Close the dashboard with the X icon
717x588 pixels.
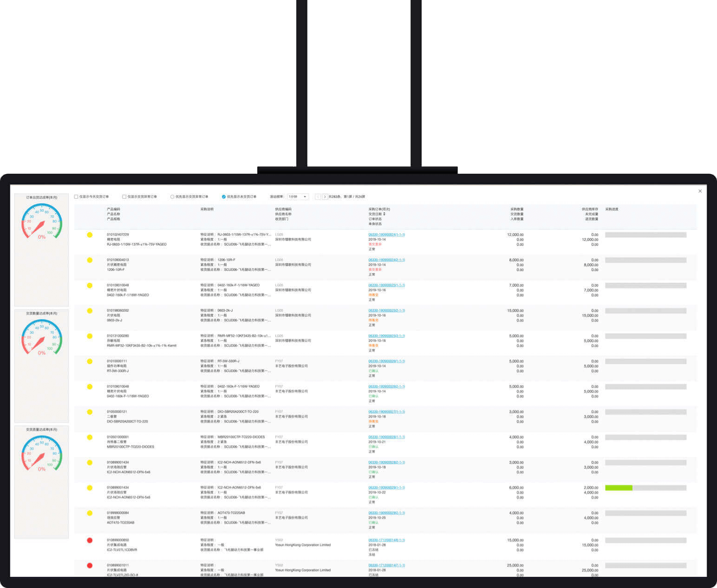pyautogui.click(x=700, y=191)
